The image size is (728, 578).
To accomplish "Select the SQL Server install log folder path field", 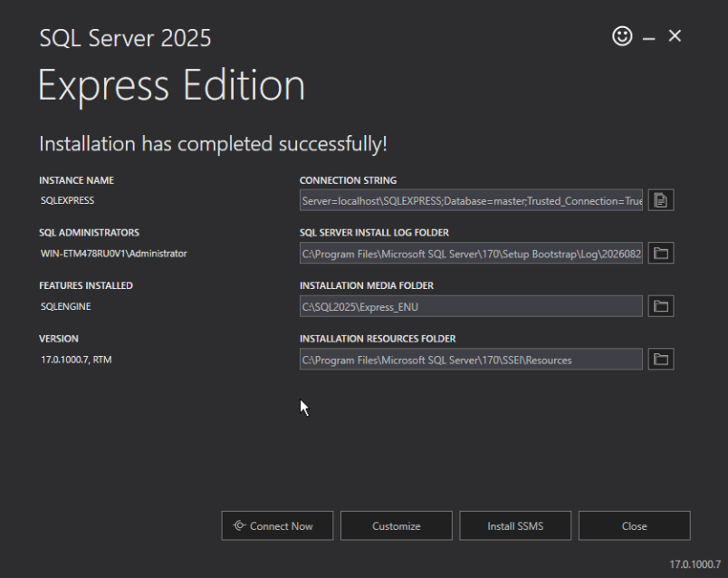I will [x=471, y=254].
